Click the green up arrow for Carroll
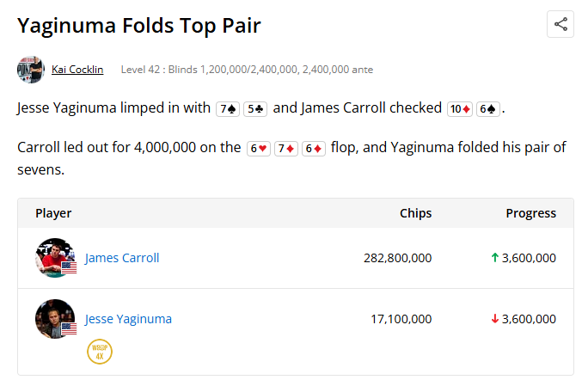Viewport: 588px width, 380px height. pyautogui.click(x=495, y=258)
